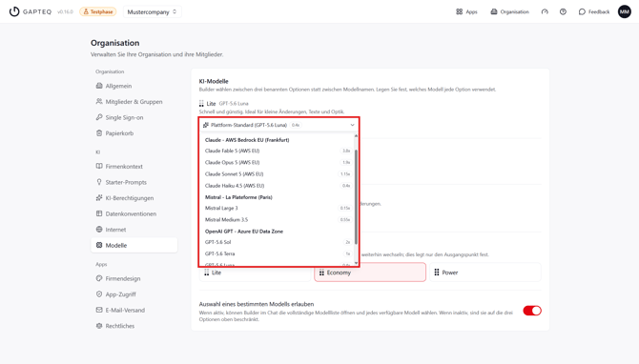Choose Mistral Medium 3.5 model
The image size is (639, 364).
pyautogui.click(x=278, y=220)
